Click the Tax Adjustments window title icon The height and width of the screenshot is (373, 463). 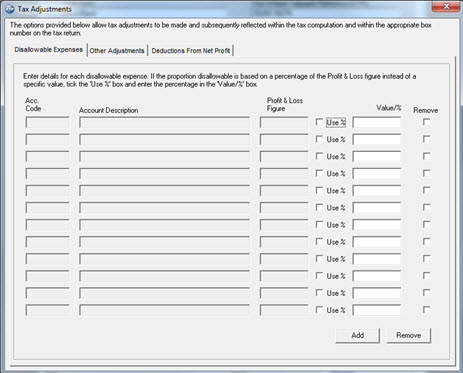click(x=10, y=9)
